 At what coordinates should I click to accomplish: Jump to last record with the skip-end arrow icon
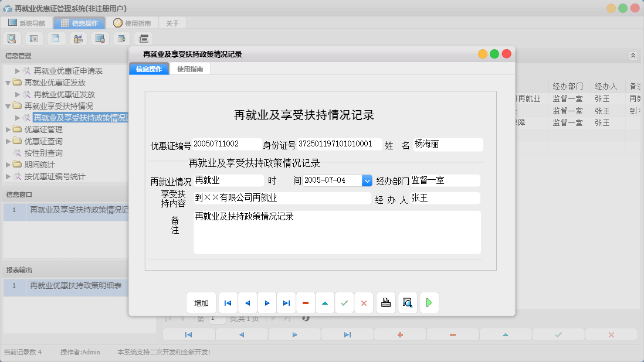[x=286, y=302]
